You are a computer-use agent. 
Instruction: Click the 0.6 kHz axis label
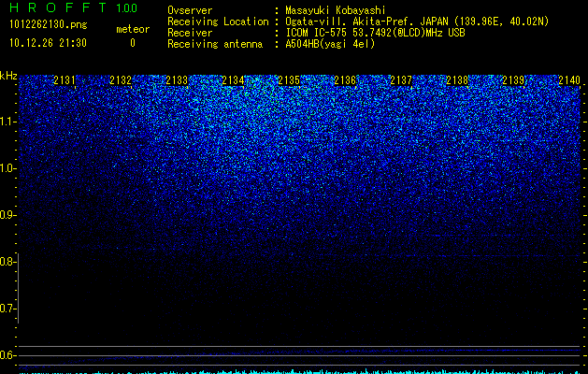(x=7, y=355)
